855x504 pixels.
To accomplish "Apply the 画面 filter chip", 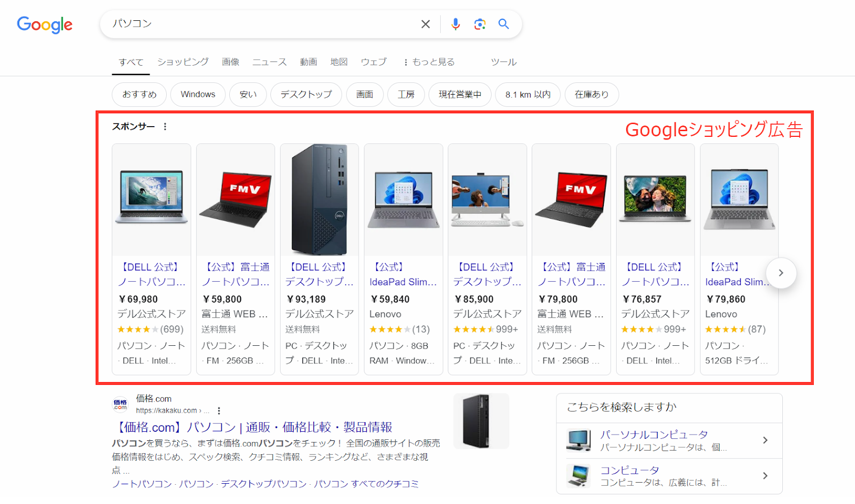I will click(364, 95).
